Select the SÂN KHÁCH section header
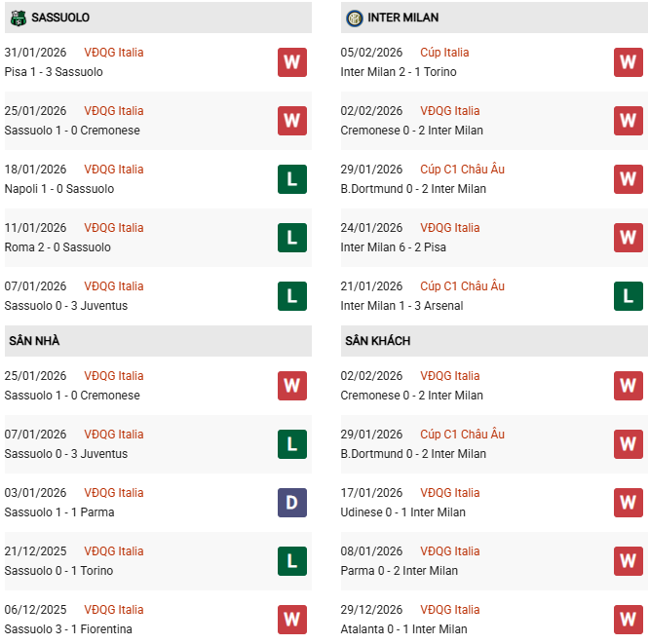This screenshot has width=649, height=644. [x=377, y=341]
